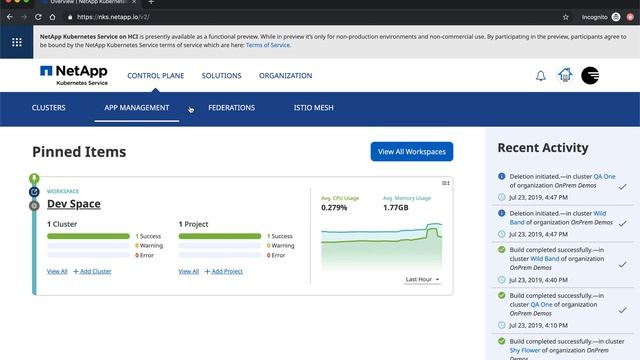Switch to the ISTIO MESH tab
The width and height of the screenshot is (640, 360).
coord(313,108)
